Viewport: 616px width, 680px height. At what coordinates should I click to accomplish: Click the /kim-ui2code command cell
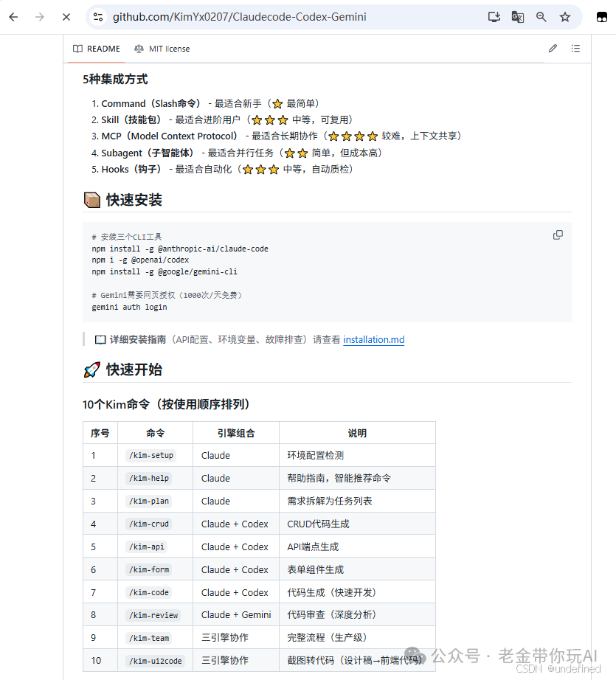155,661
